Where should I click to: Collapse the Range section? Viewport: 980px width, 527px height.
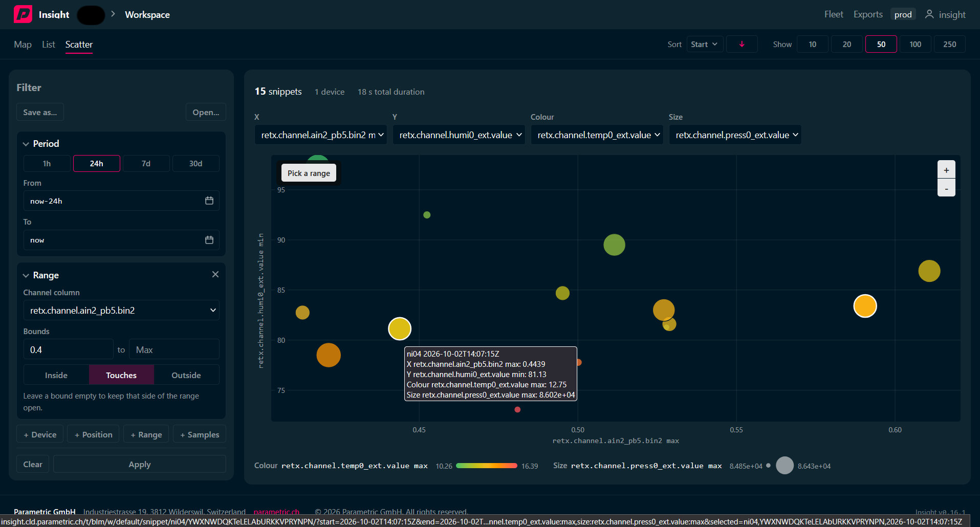click(x=26, y=275)
